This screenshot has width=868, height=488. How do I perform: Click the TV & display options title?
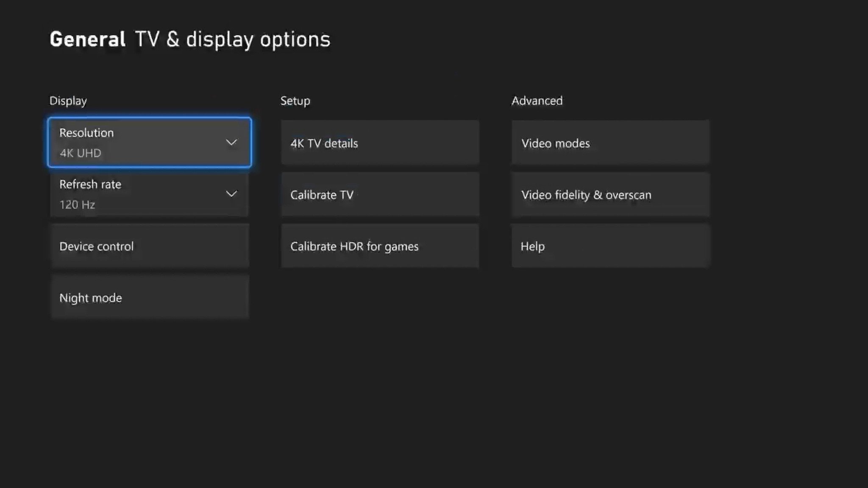point(232,39)
